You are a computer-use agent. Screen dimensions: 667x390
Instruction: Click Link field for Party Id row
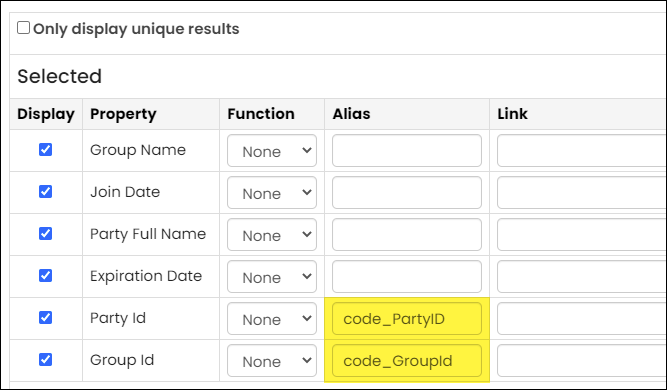click(581, 319)
